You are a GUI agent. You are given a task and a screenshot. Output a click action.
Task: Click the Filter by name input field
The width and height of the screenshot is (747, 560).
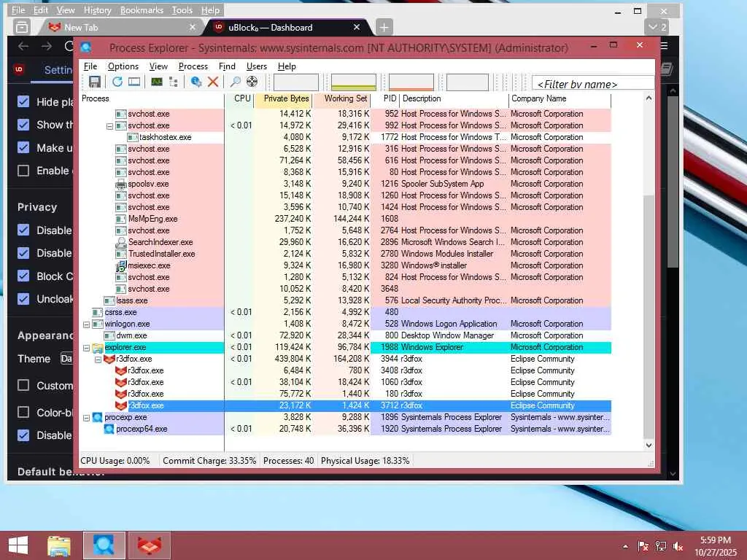click(x=593, y=84)
